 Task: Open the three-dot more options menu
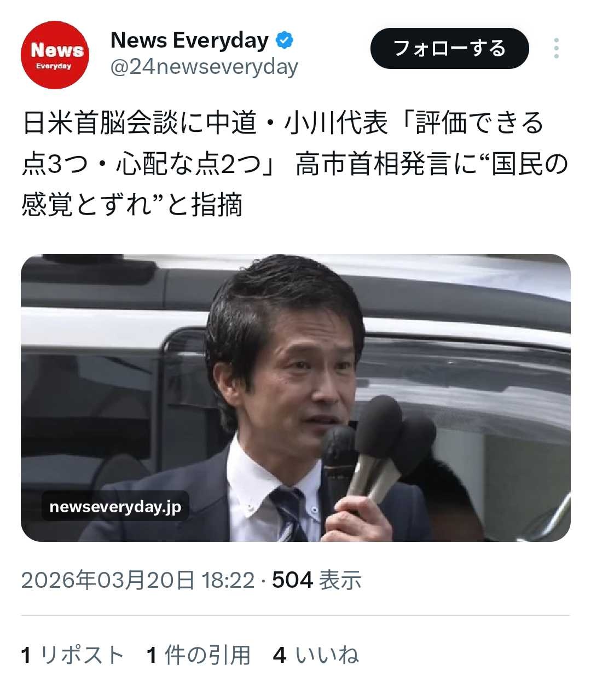556,48
